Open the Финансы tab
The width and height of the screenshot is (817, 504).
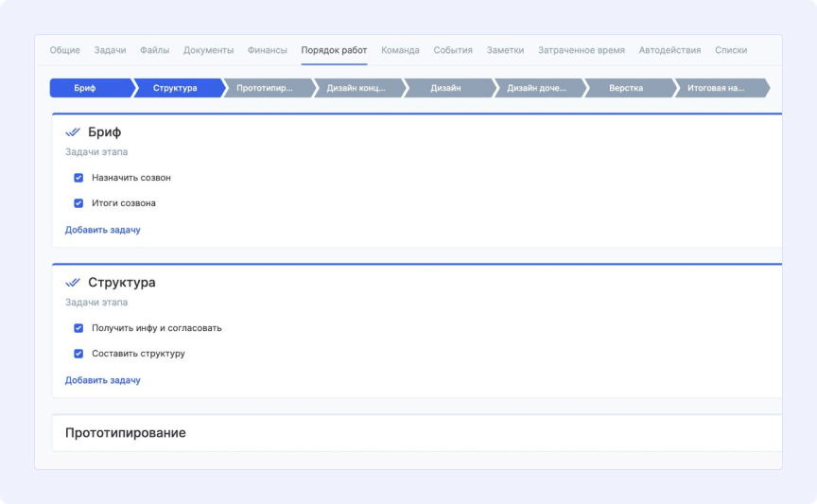pyautogui.click(x=268, y=50)
